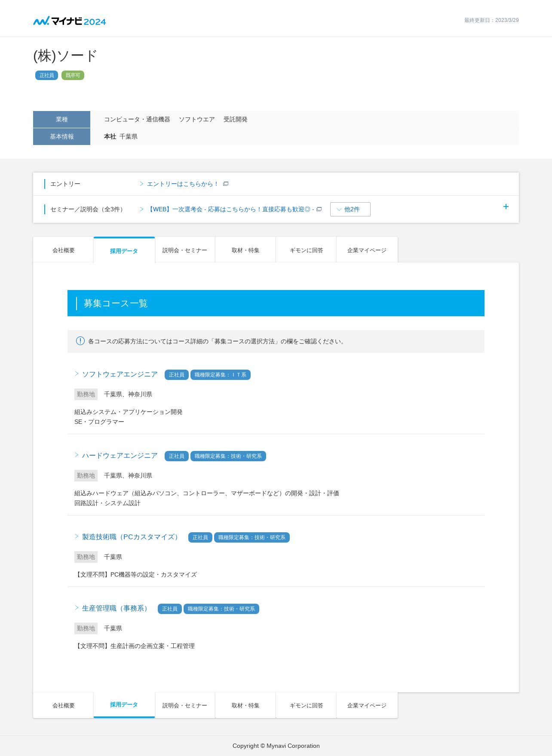Click 組込みシステム・アプリケーション開発 description
This screenshot has height=756, width=552.
click(129, 412)
